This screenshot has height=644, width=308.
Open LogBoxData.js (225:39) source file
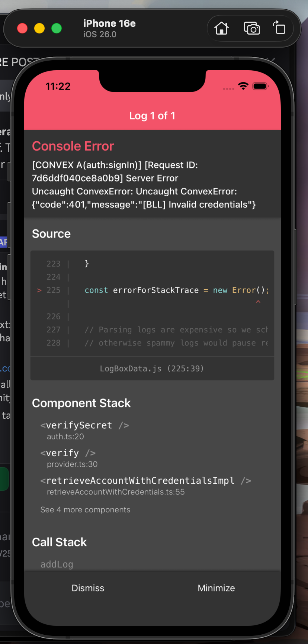152,368
